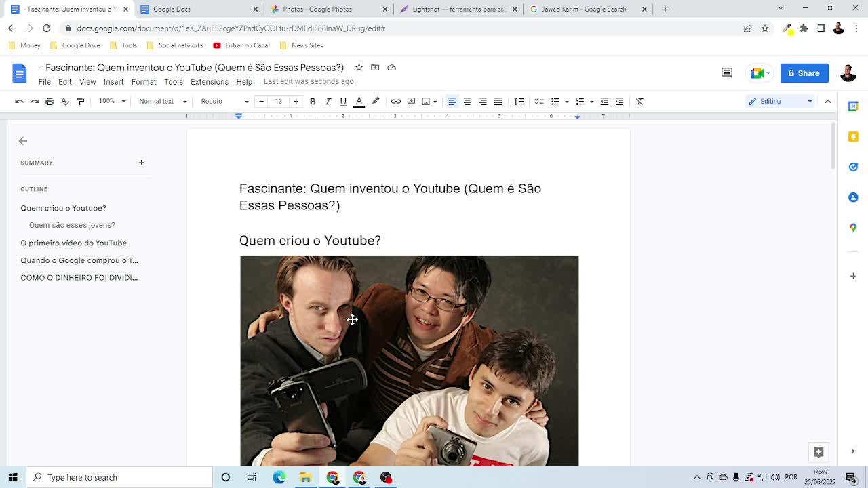Screen dimensions: 868x488
Task: Open the Money bookmark folder
Action: click(x=25, y=45)
